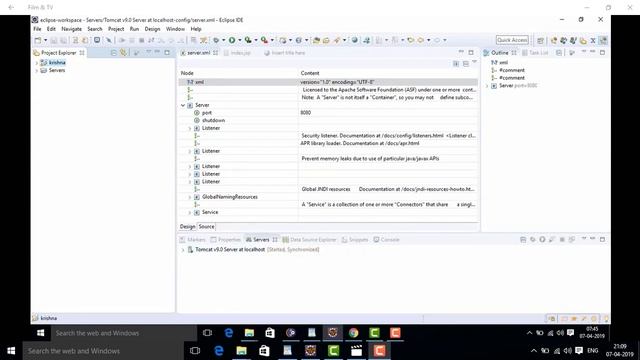Toggle Link with Editor in Project Explorer

pyautogui.click(x=123, y=53)
